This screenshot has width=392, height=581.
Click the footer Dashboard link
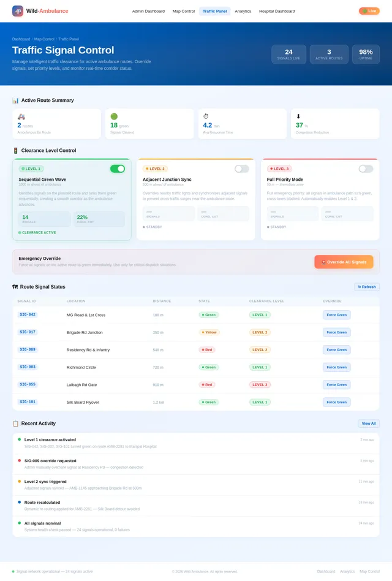click(x=326, y=571)
